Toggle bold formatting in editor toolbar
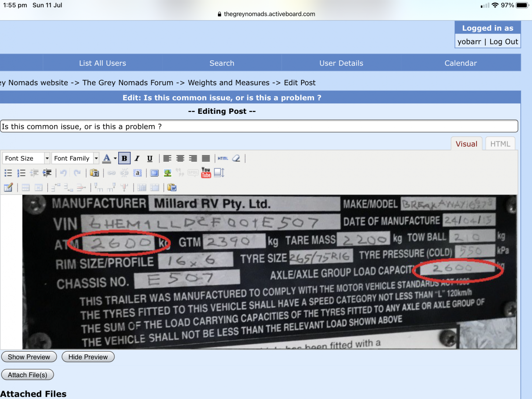Viewport: 532px width, 399px height. (x=125, y=158)
